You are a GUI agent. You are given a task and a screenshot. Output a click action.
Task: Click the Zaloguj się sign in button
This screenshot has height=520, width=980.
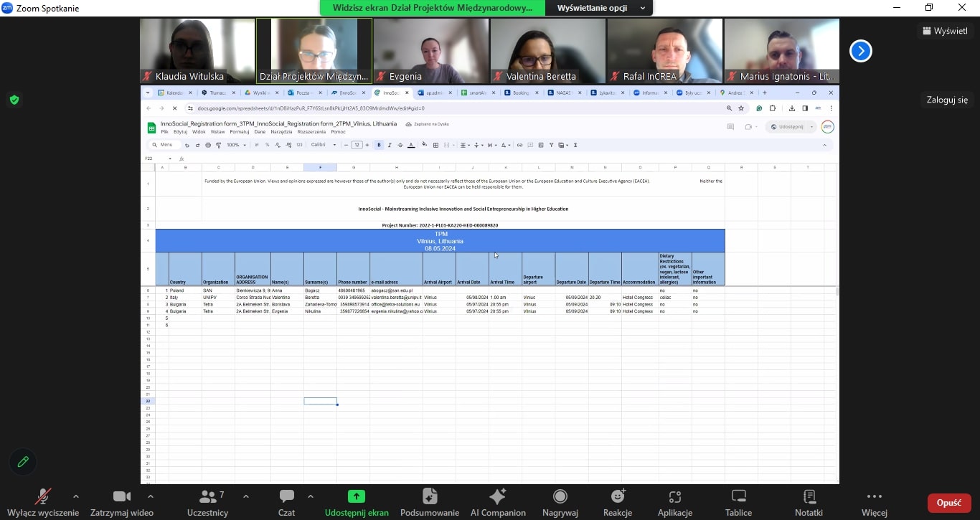click(947, 100)
